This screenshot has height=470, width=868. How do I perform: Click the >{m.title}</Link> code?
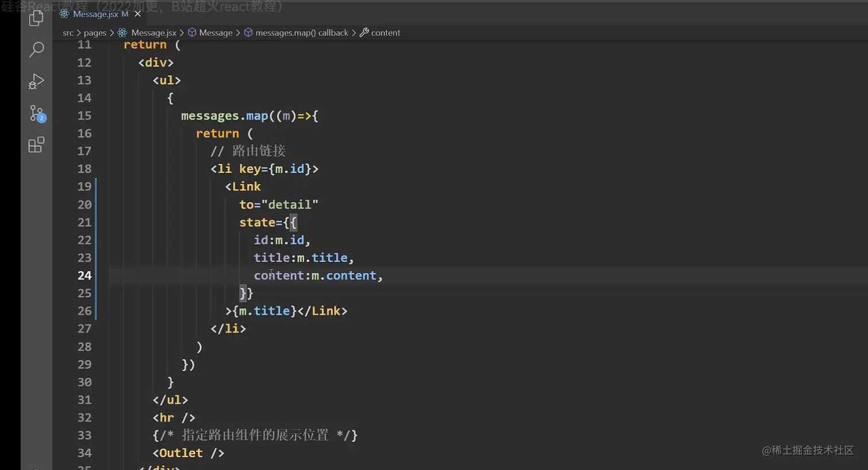(x=286, y=311)
